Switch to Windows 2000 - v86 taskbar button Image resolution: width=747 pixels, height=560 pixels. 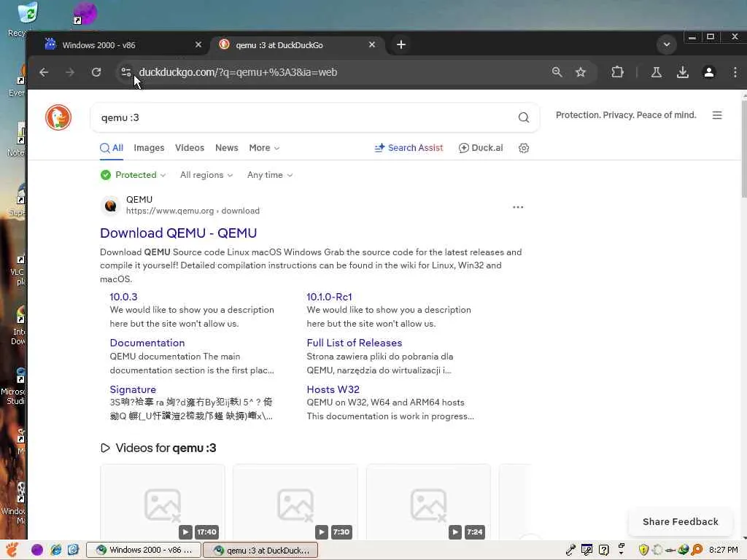(143, 550)
